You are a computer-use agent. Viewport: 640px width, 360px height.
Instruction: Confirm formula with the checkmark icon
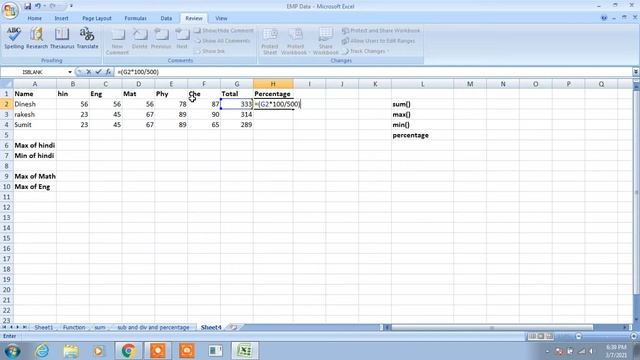coord(98,72)
